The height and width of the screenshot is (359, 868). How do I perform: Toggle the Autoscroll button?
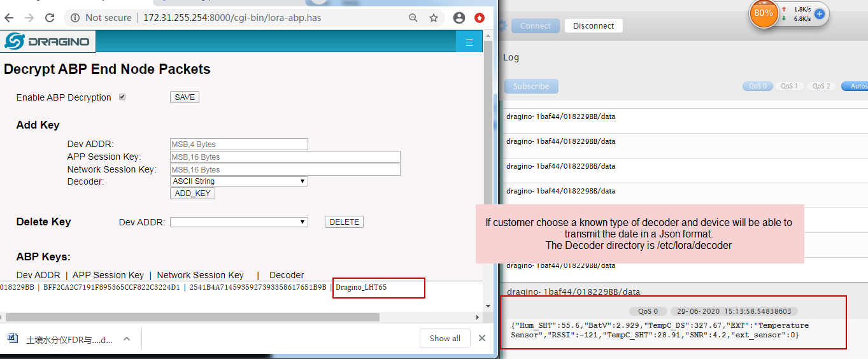coord(855,86)
